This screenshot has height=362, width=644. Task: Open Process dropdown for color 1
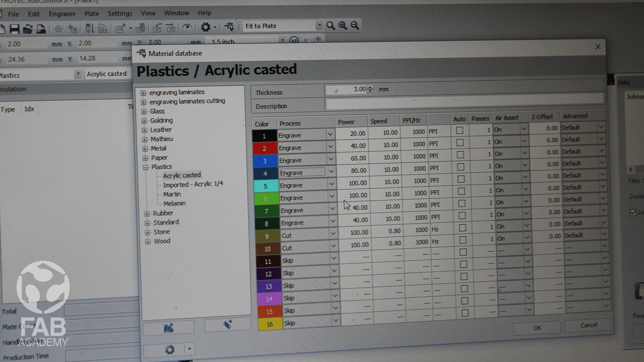(330, 134)
